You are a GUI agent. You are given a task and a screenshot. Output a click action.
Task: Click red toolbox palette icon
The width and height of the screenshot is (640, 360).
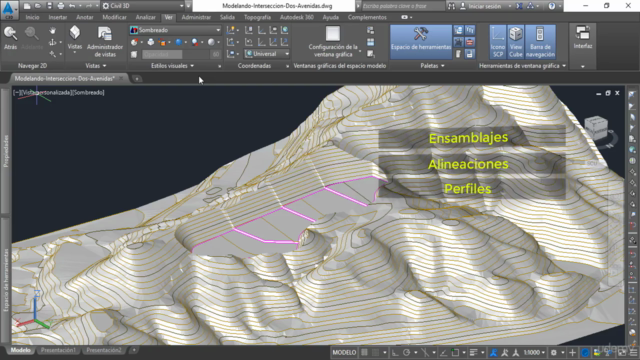[470, 42]
